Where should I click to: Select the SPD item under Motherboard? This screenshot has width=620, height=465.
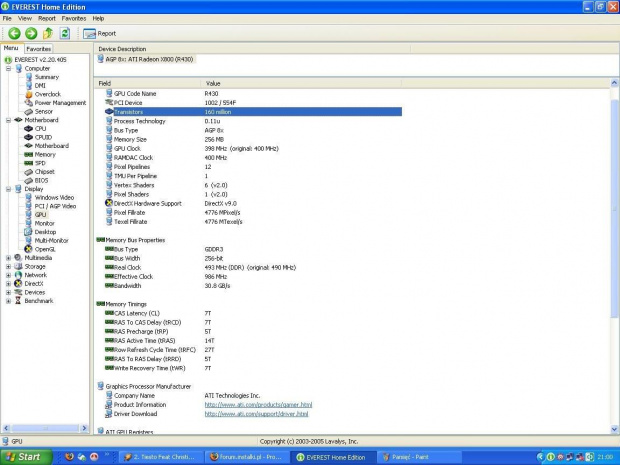coord(40,163)
